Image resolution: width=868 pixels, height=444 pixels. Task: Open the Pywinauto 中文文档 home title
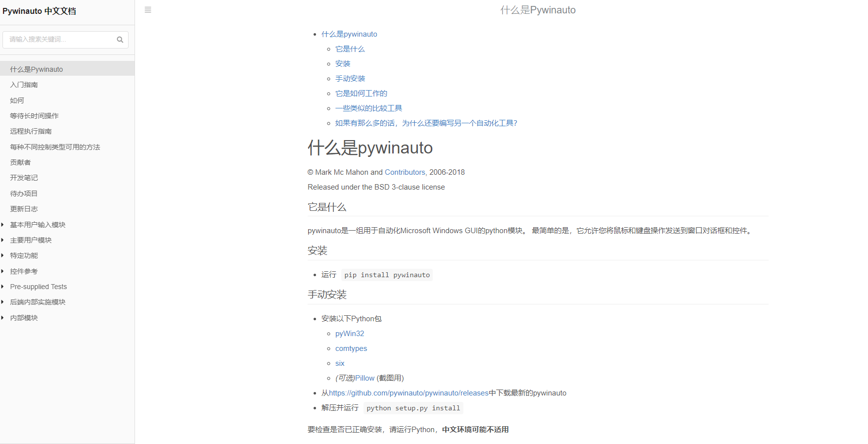(39, 11)
